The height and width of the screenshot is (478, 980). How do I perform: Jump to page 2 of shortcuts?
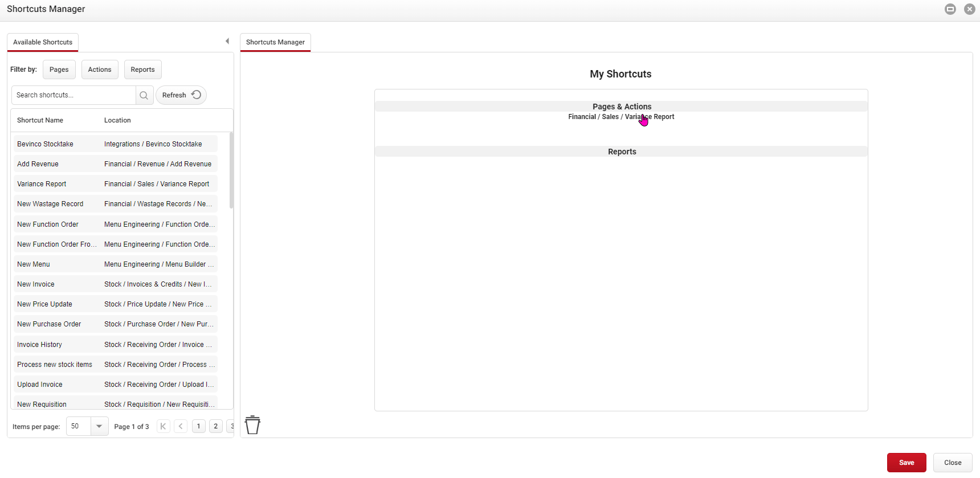click(x=215, y=426)
